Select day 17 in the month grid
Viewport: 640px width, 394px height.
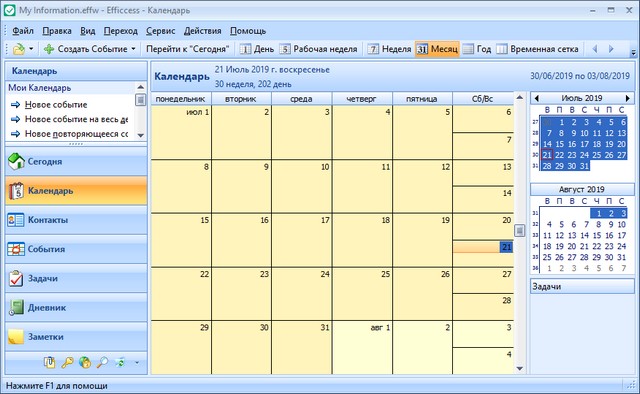302,240
